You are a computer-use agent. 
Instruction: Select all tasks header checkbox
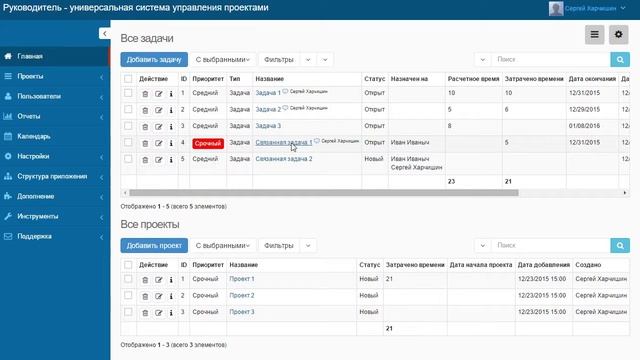(x=128, y=79)
